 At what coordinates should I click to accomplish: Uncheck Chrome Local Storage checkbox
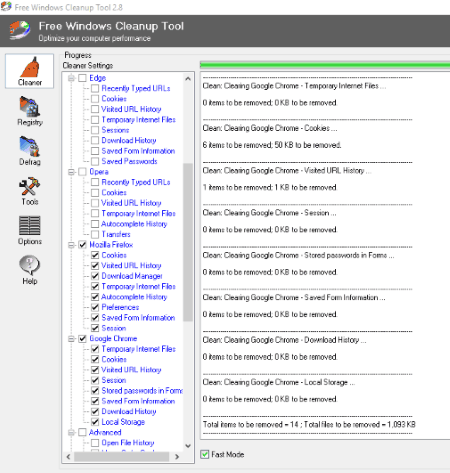tap(95, 422)
